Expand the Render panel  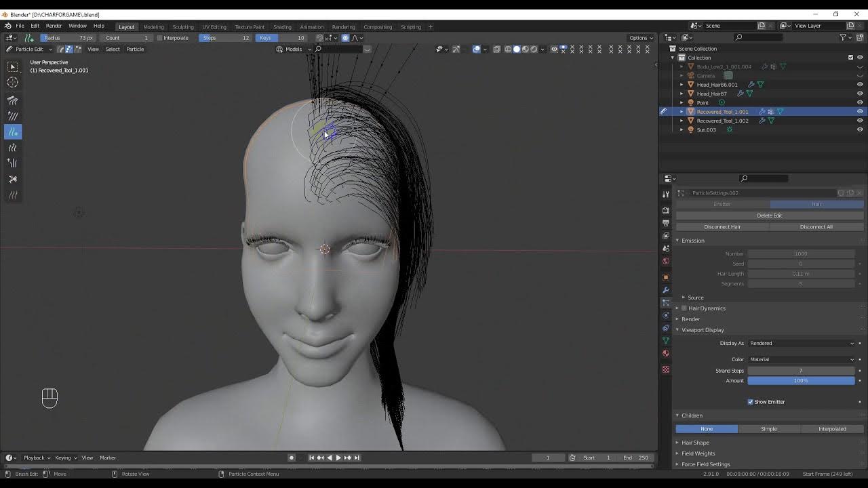tap(691, 319)
